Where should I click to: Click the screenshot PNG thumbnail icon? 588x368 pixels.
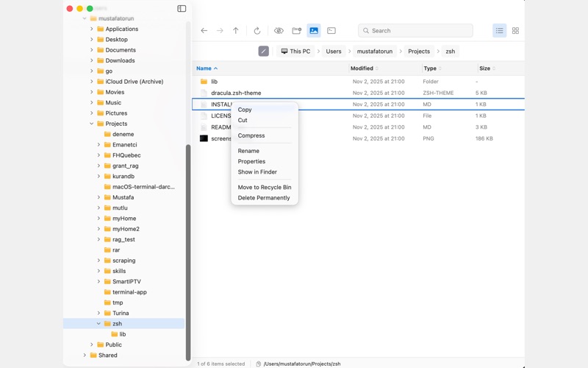tap(204, 138)
